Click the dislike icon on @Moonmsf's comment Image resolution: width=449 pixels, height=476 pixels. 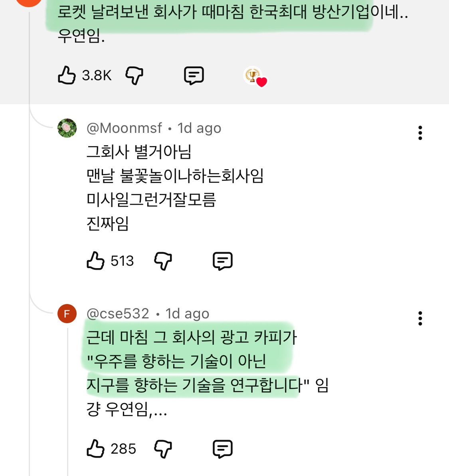(x=163, y=261)
